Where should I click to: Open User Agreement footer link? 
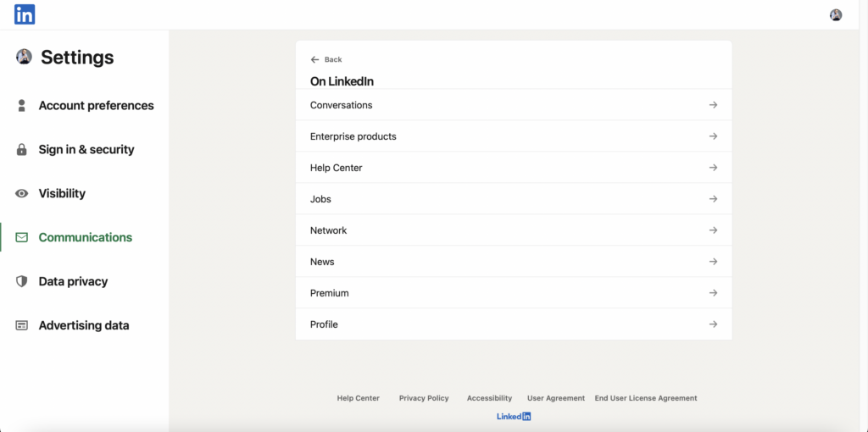[556, 398]
